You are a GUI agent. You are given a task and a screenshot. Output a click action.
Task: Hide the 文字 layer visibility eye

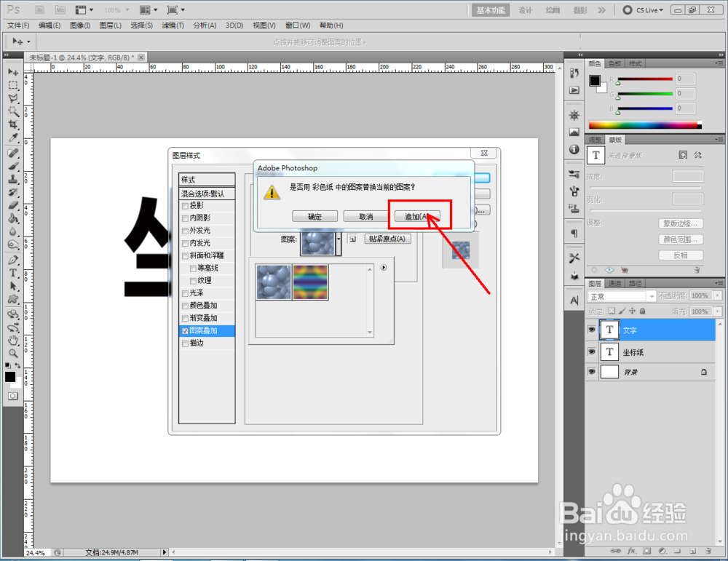[592, 330]
